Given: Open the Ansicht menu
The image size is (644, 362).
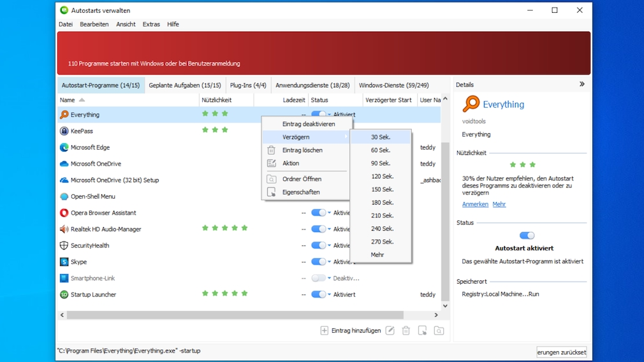Looking at the screenshot, I should [x=126, y=24].
